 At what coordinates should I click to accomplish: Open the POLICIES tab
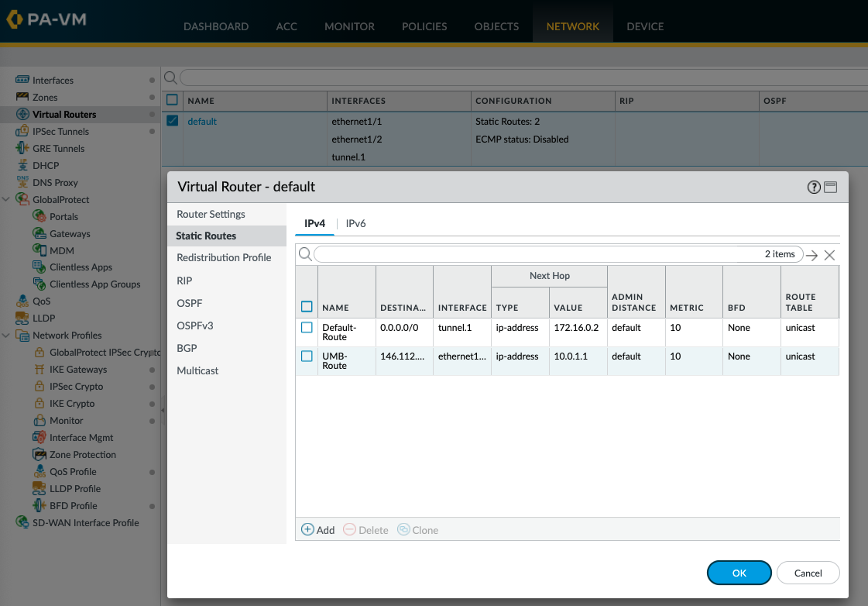click(x=424, y=26)
